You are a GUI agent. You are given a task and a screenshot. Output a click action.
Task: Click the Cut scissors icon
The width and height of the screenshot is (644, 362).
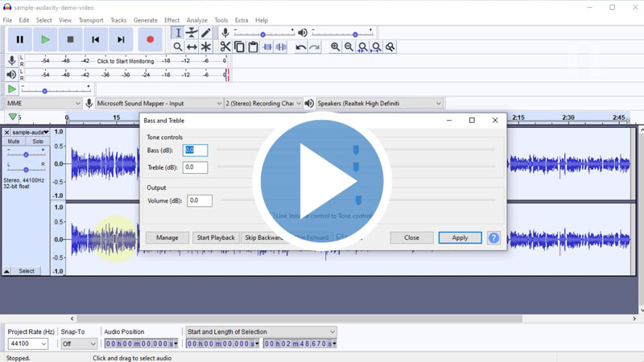(x=225, y=47)
